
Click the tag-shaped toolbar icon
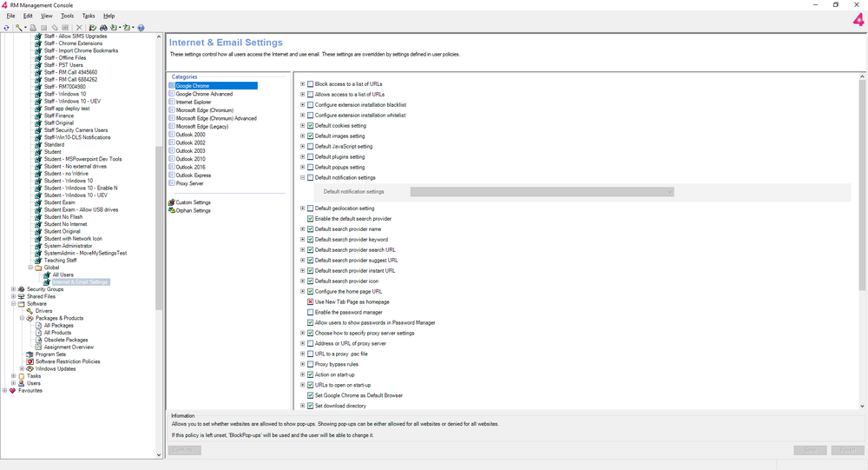tap(54, 28)
